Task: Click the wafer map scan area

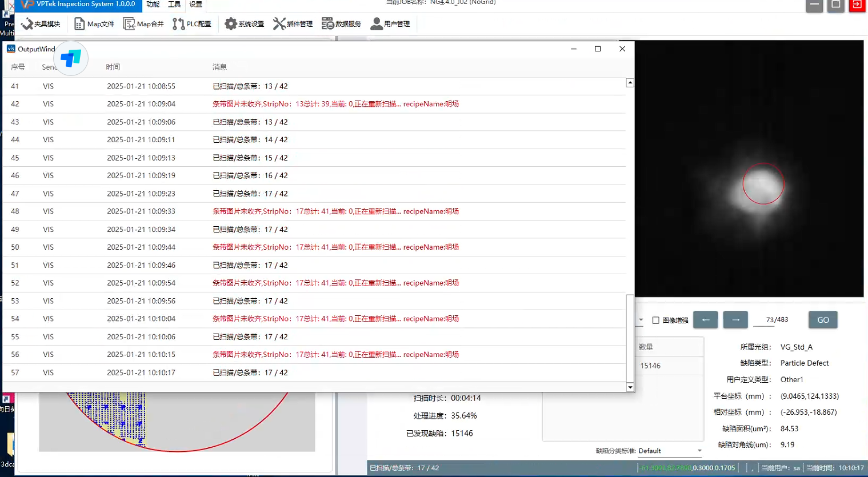Action: click(x=177, y=422)
